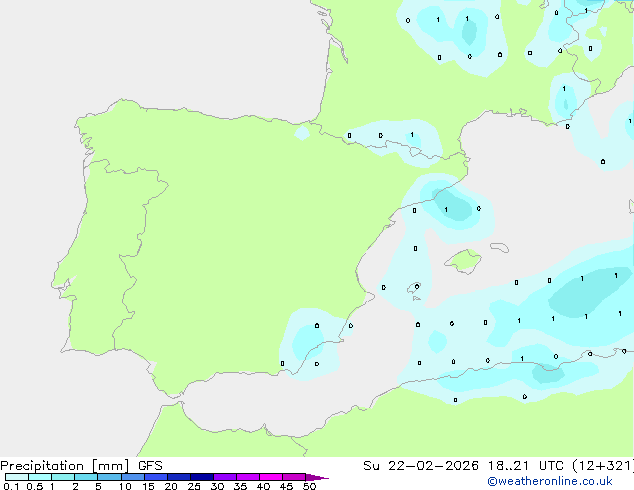Click the legend swatch between 0.5 and 1
Image resolution: width=634 pixels, height=490 pixels.
tap(40, 477)
